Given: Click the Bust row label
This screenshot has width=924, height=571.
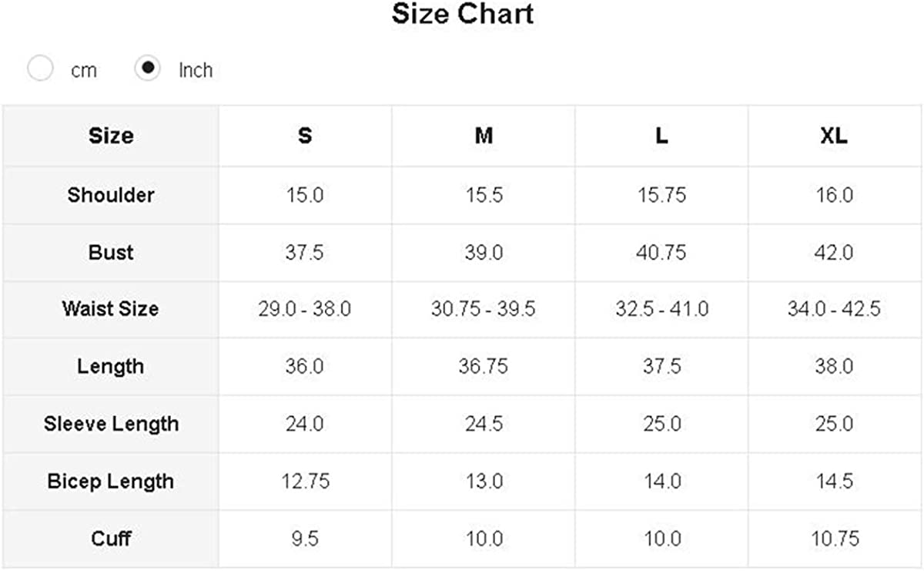Looking at the screenshot, I should click(x=111, y=252).
